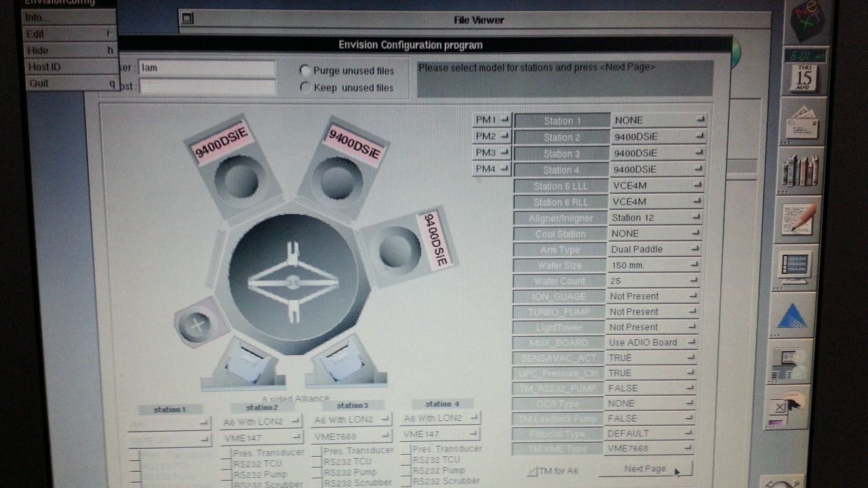Image resolution: width=868 pixels, height=488 pixels.
Task: Open the blue pyramid dock icon
Action: tap(792, 317)
